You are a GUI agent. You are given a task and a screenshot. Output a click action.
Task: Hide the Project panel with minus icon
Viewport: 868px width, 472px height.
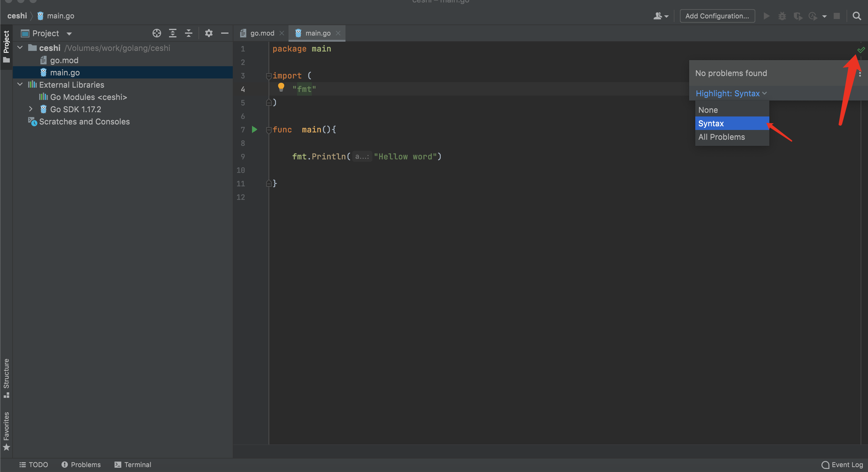click(x=225, y=33)
